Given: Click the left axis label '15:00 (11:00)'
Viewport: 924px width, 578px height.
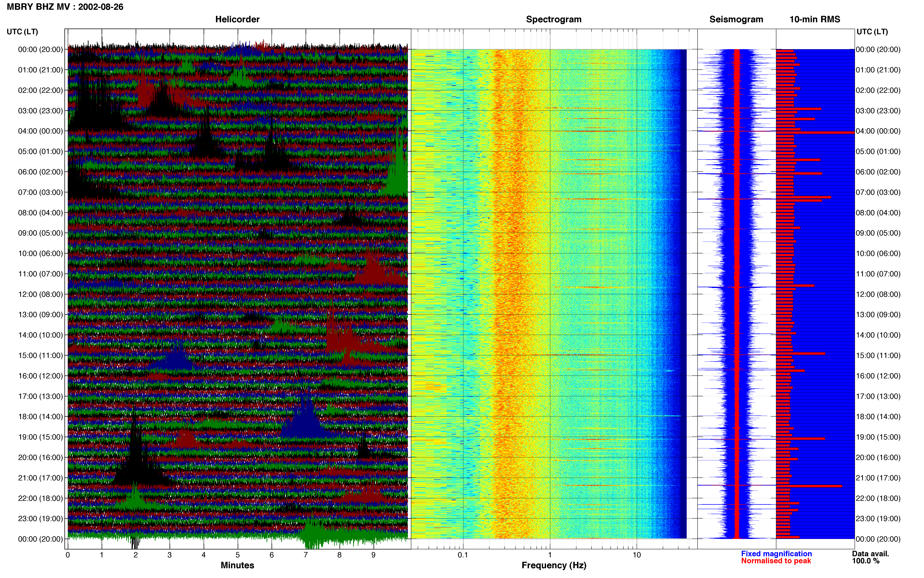Looking at the screenshot, I should (x=41, y=356).
